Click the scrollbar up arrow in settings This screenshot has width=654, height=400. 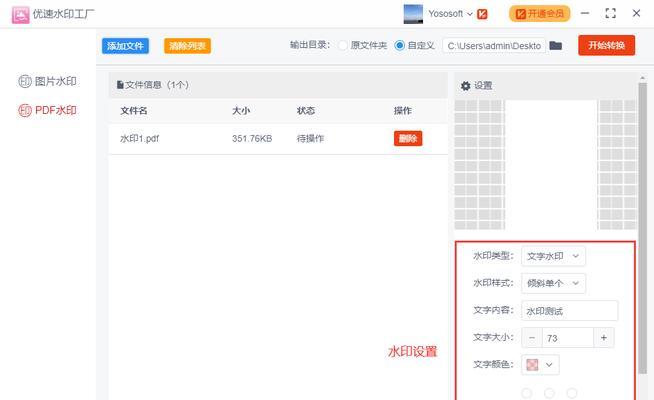click(x=642, y=78)
